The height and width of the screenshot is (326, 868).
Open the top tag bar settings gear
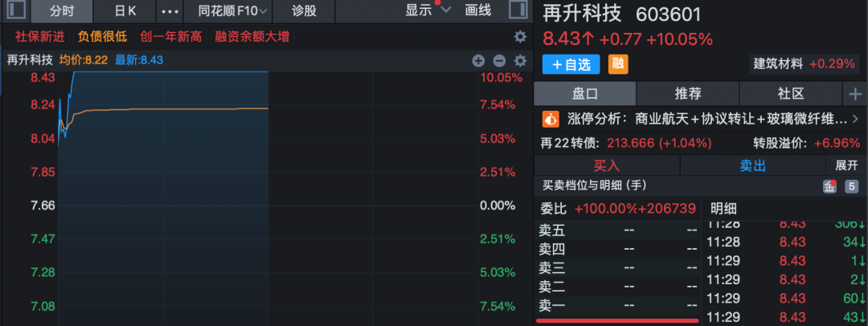click(520, 37)
